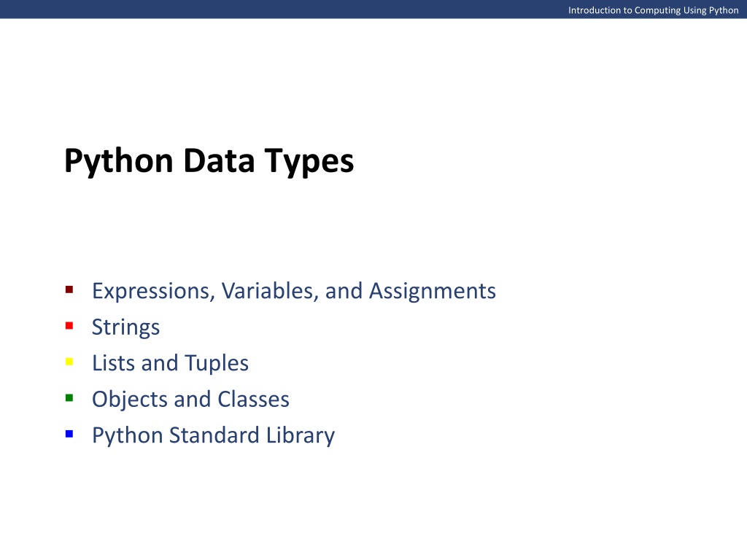The image size is (747, 560).
Task: Click the word Classes in fourth bullet
Action: (x=253, y=399)
